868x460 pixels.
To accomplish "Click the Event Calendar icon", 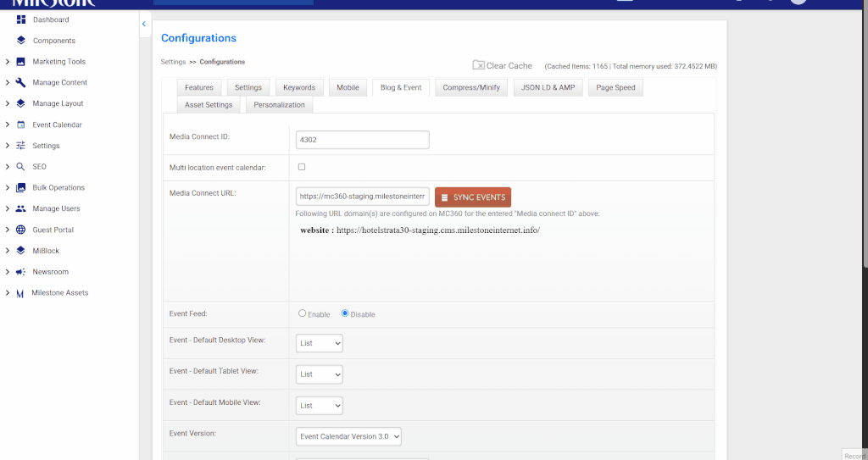I will (x=20, y=125).
